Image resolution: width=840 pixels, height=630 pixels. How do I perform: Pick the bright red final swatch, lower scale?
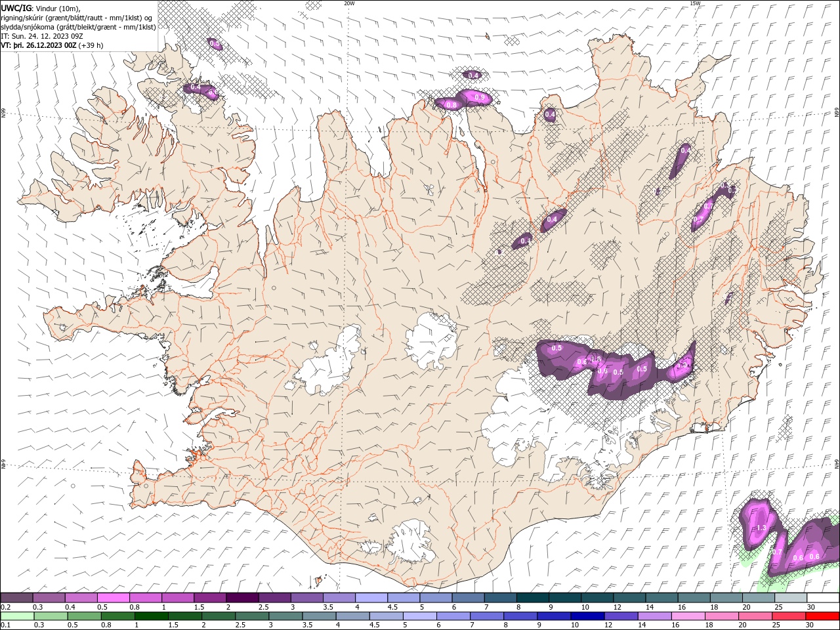tap(822, 616)
